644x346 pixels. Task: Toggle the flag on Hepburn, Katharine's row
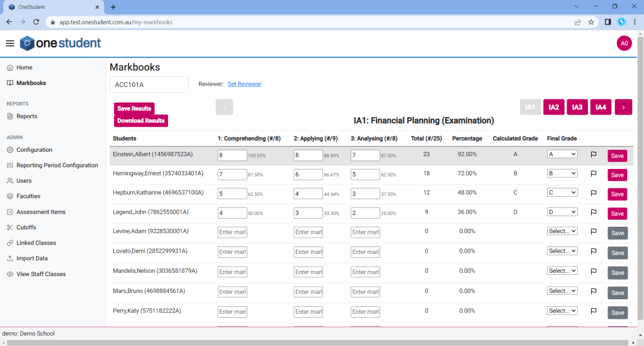(593, 193)
